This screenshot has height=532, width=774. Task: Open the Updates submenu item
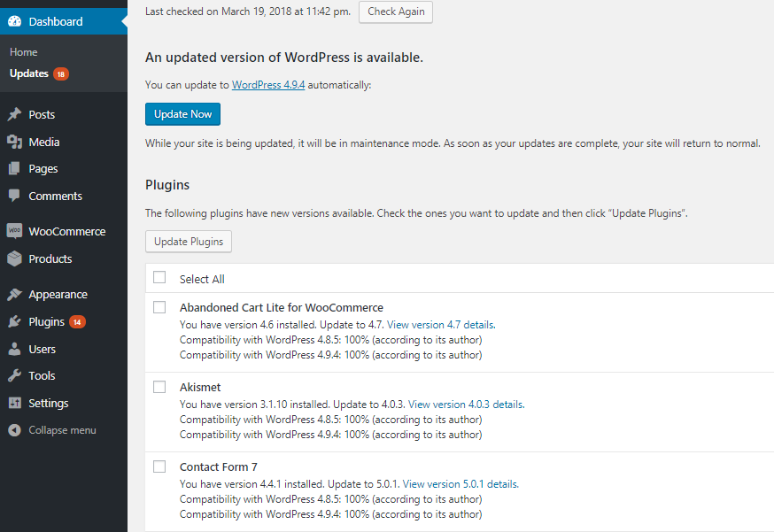tap(29, 73)
